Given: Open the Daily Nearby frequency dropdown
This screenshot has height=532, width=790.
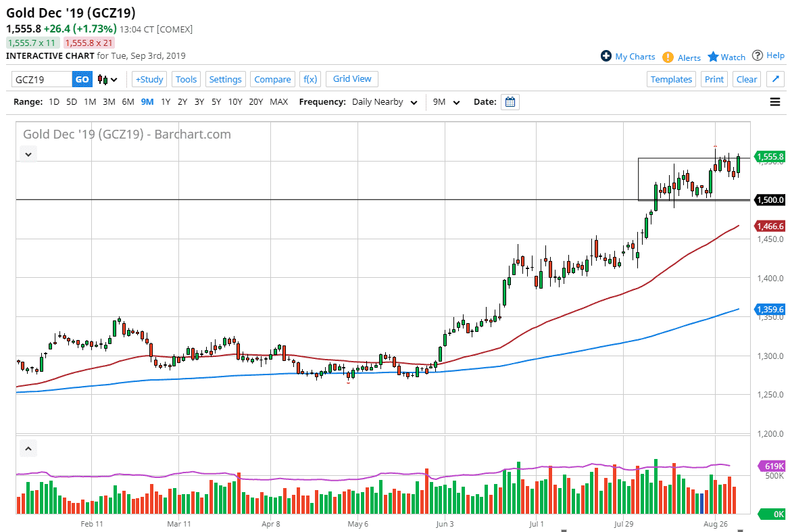Looking at the screenshot, I should coord(385,101).
